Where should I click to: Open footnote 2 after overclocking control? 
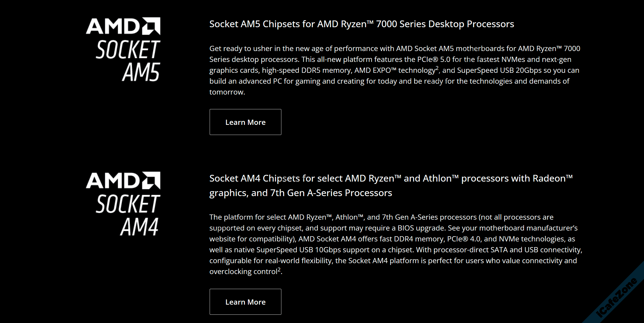[279, 269]
